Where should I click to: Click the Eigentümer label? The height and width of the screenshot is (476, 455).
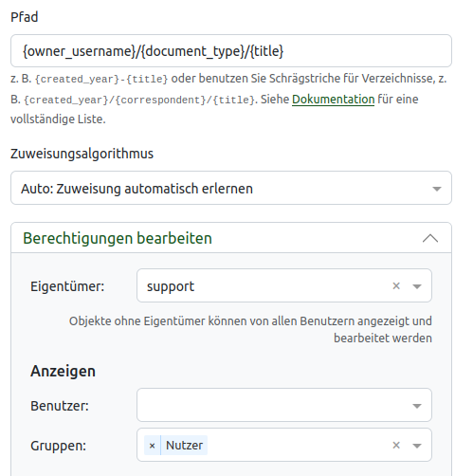pos(67,286)
